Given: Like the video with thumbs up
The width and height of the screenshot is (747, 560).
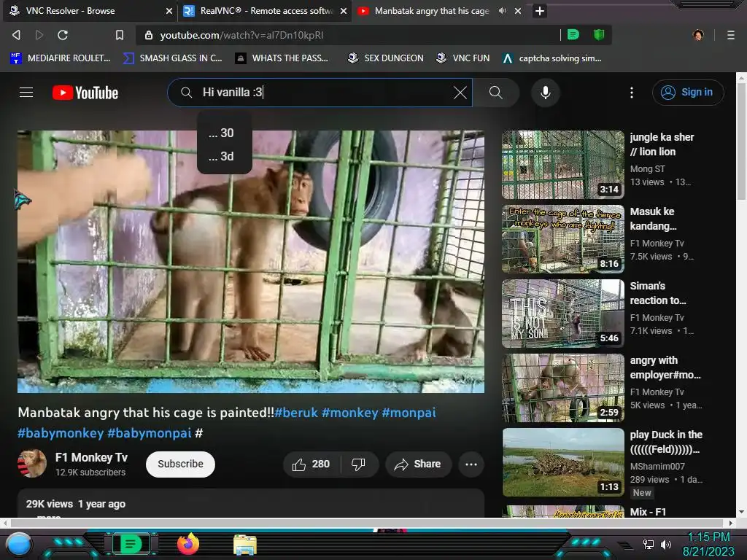Looking at the screenshot, I should (x=311, y=464).
